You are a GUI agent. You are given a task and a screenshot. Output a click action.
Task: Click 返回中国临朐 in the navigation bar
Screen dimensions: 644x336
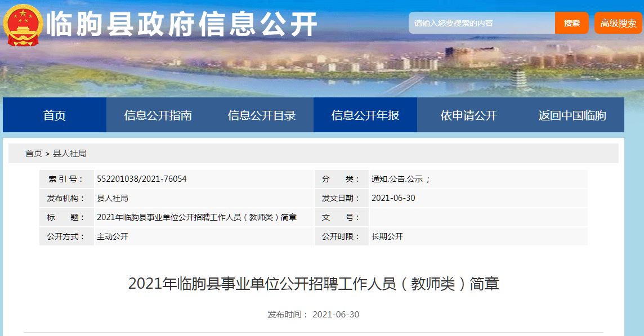coord(572,115)
